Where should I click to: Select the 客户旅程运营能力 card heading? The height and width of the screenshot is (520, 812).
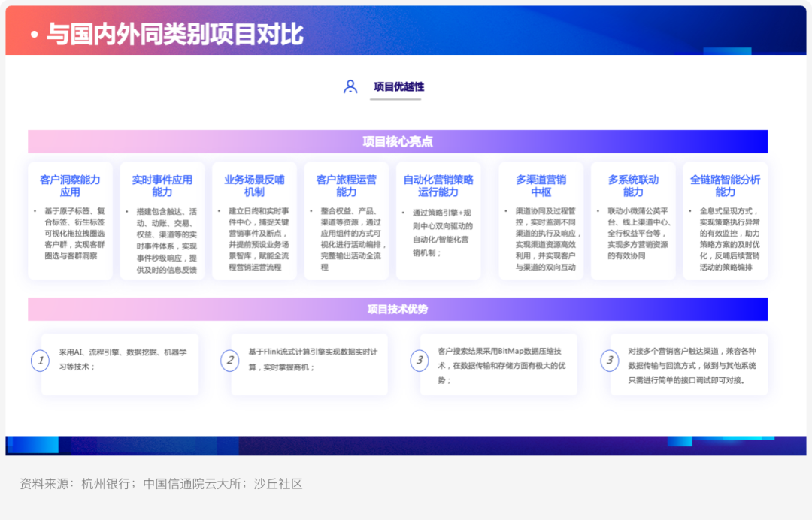[x=347, y=186]
